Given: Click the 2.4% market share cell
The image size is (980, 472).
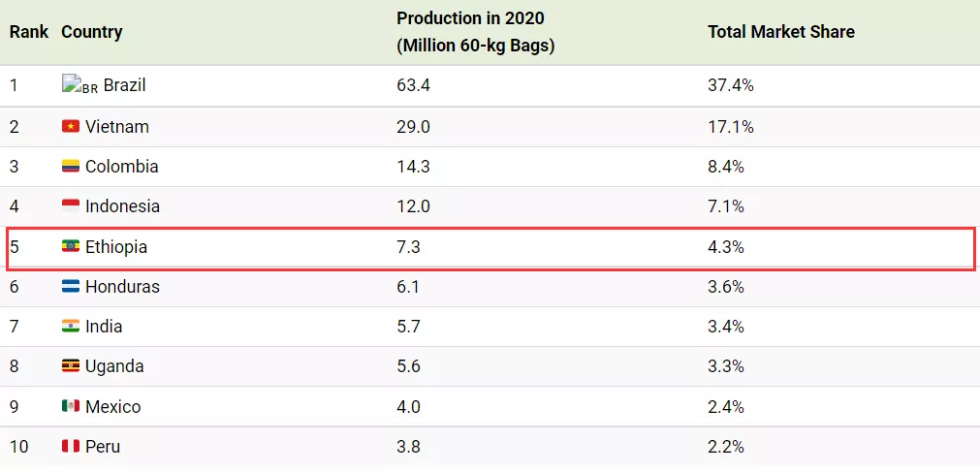Looking at the screenshot, I should click(726, 407).
